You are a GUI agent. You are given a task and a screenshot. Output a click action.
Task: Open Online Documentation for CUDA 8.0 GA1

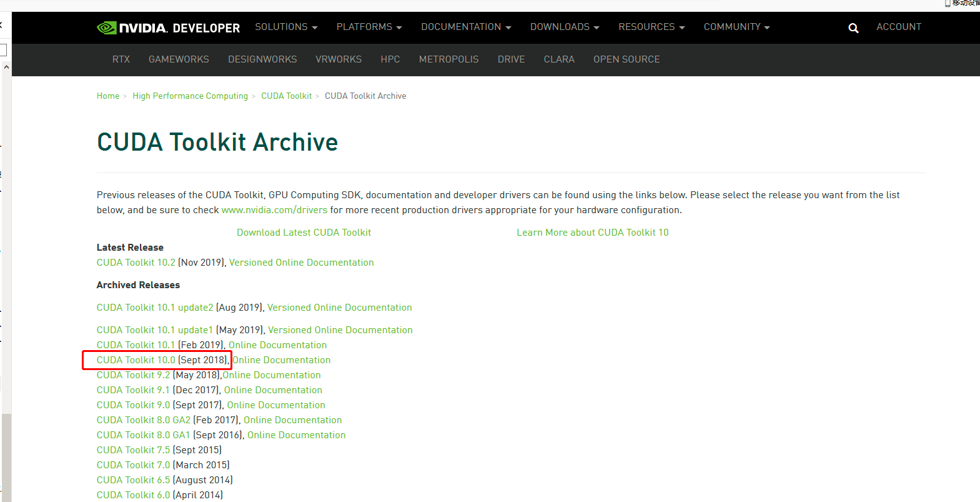tap(297, 435)
